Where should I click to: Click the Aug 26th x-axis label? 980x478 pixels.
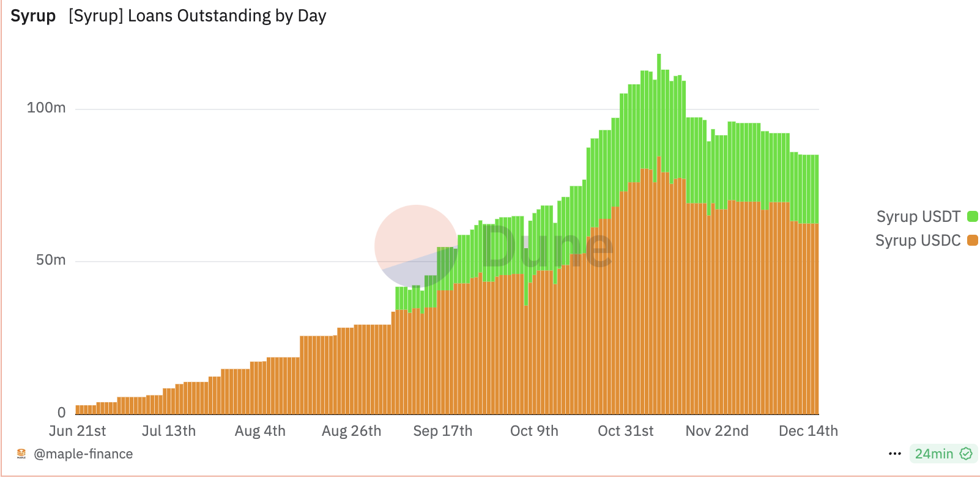pos(351,431)
